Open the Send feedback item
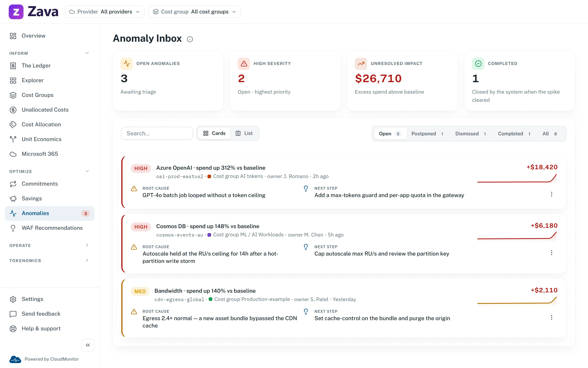The image size is (588, 368). [x=50, y=314]
